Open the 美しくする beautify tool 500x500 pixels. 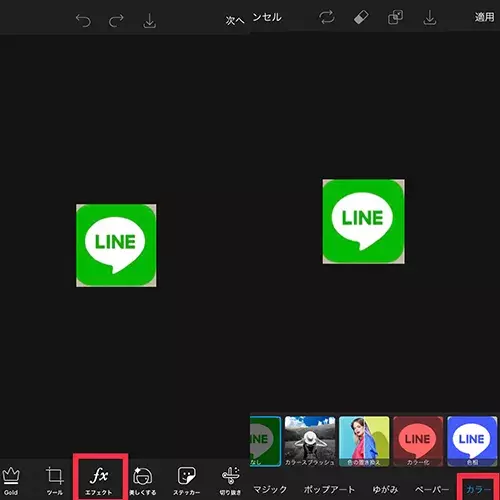[143, 481]
